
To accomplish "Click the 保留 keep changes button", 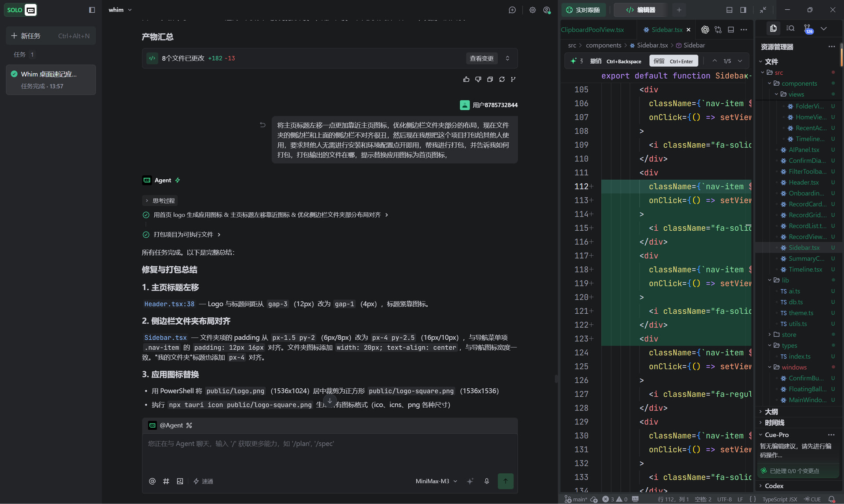I will point(673,61).
